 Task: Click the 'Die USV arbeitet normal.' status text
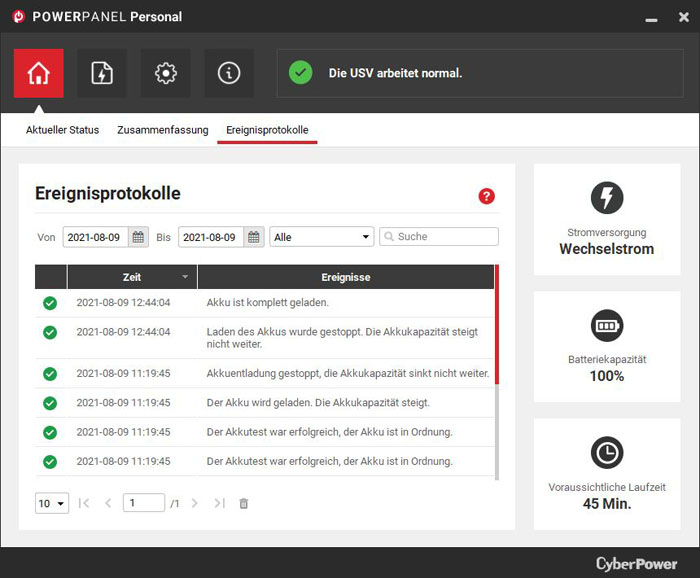(x=395, y=73)
